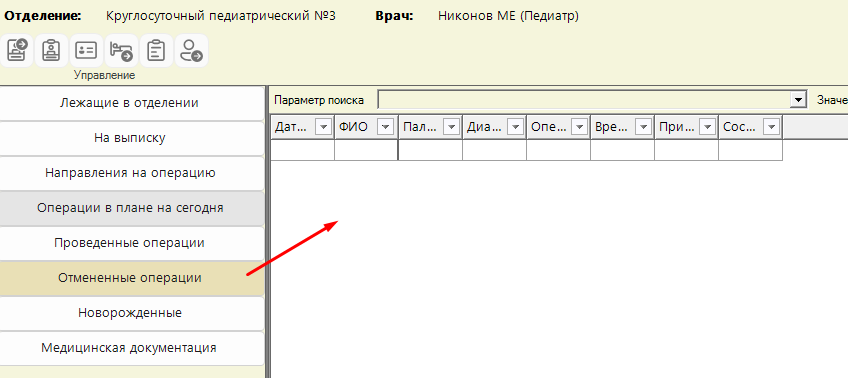Viewport: 848px width, 378px height.
Task: Open filter dropdown on Опе... column
Action: tap(579, 128)
